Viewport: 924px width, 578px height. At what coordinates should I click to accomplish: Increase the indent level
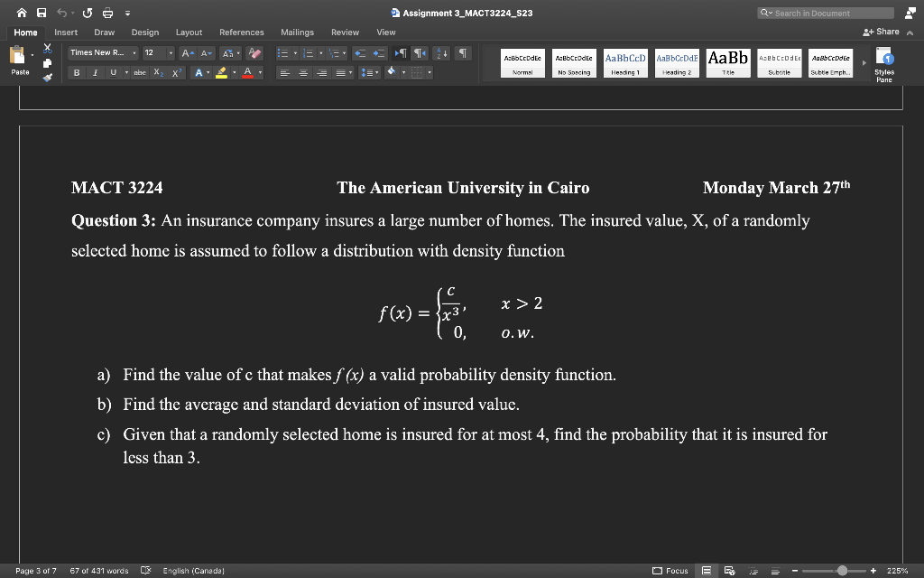tap(378, 52)
